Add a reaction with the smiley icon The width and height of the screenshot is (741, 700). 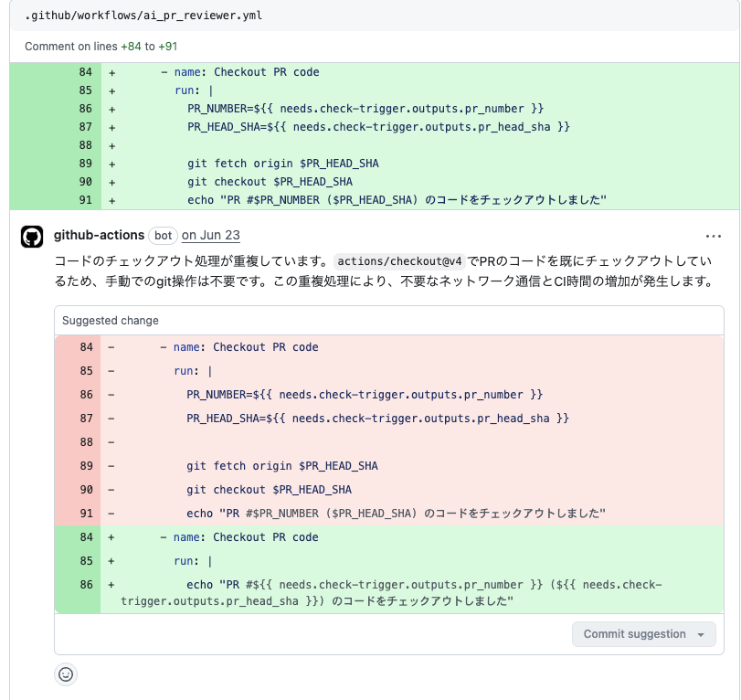66,674
